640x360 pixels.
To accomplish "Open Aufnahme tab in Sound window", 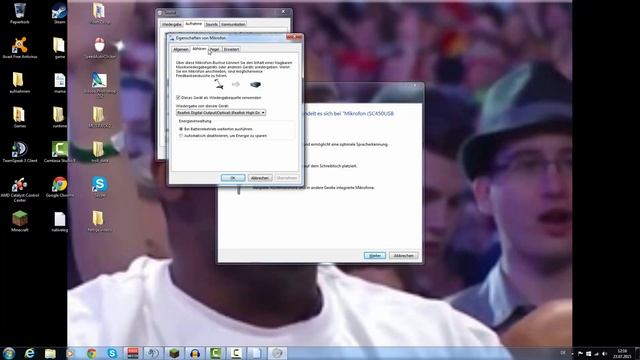I will coord(193,24).
